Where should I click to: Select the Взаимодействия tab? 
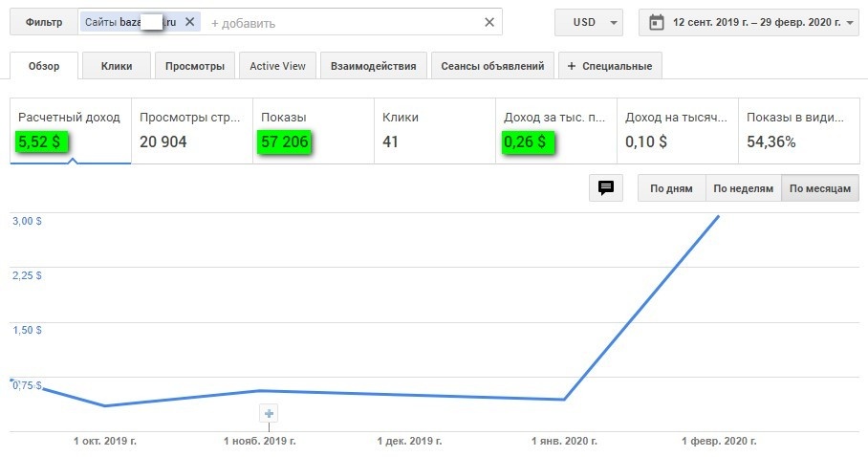[x=373, y=66]
